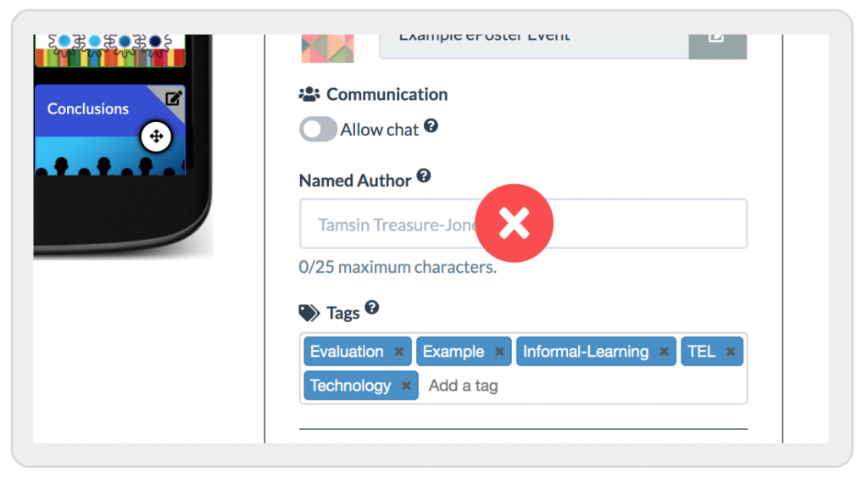
Task: Remove the Evaluation tag
Action: click(x=398, y=352)
